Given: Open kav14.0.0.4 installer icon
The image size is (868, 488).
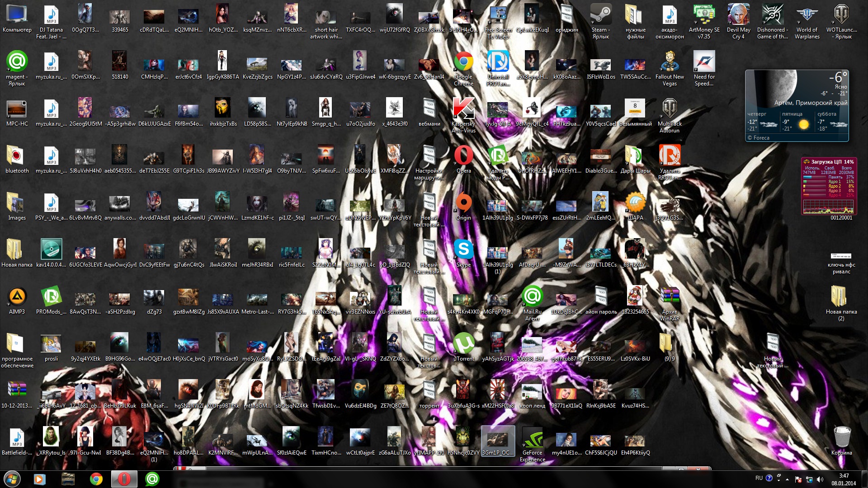Looking at the screenshot, I should [51, 253].
